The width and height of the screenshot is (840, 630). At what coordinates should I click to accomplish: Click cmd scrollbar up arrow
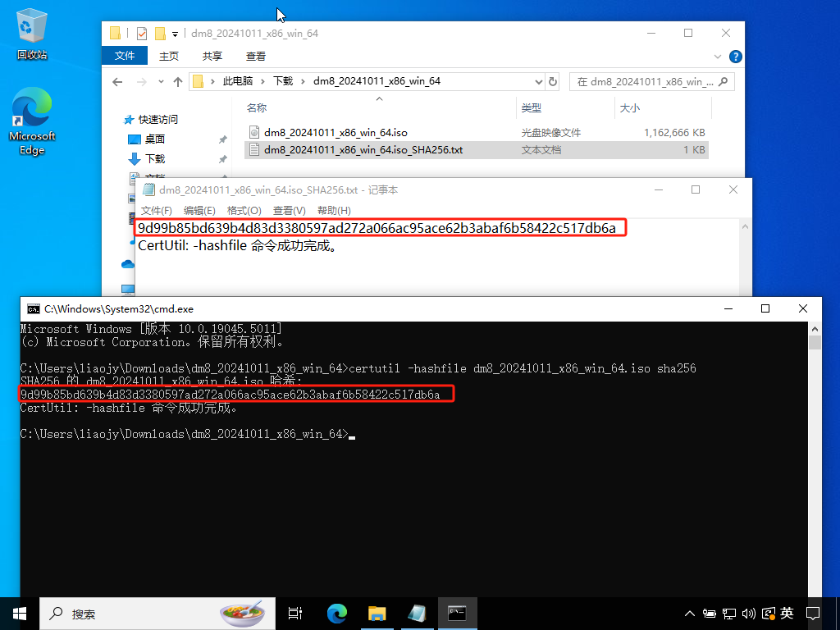[x=815, y=329]
